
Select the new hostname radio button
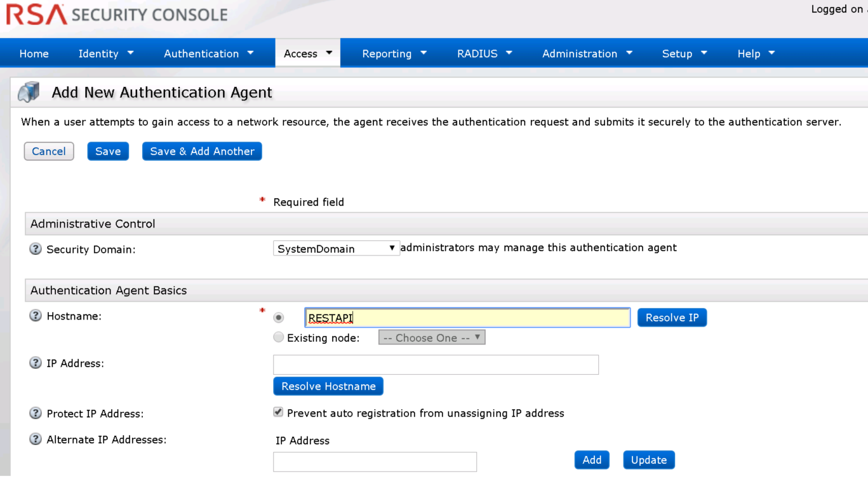click(x=278, y=318)
